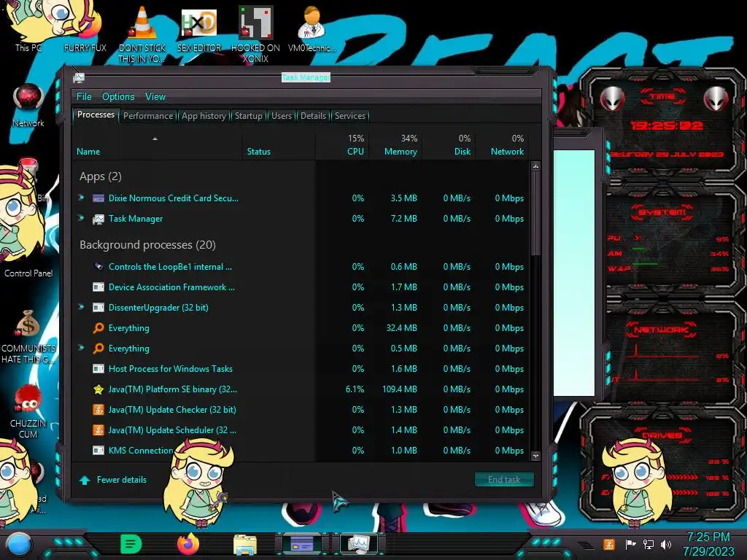Select the Device Association Framework row
This screenshot has width=747, height=560.
[301, 287]
